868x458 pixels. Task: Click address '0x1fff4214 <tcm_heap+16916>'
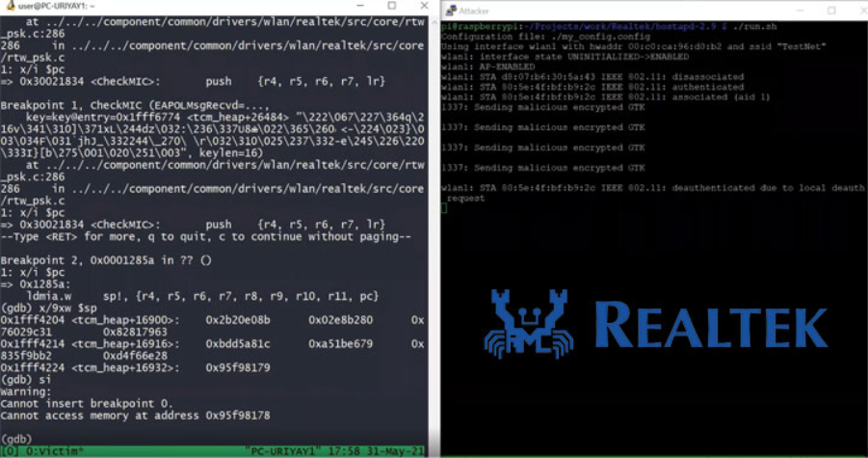click(x=90, y=344)
